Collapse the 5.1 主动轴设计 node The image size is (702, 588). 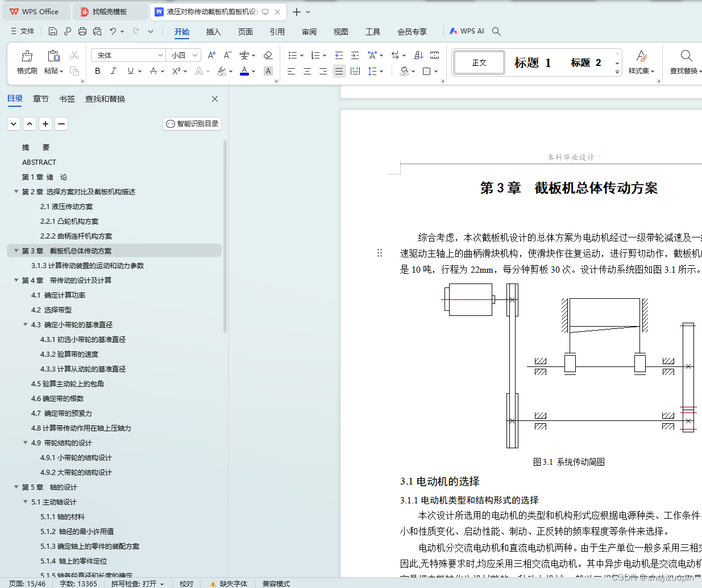click(x=26, y=502)
